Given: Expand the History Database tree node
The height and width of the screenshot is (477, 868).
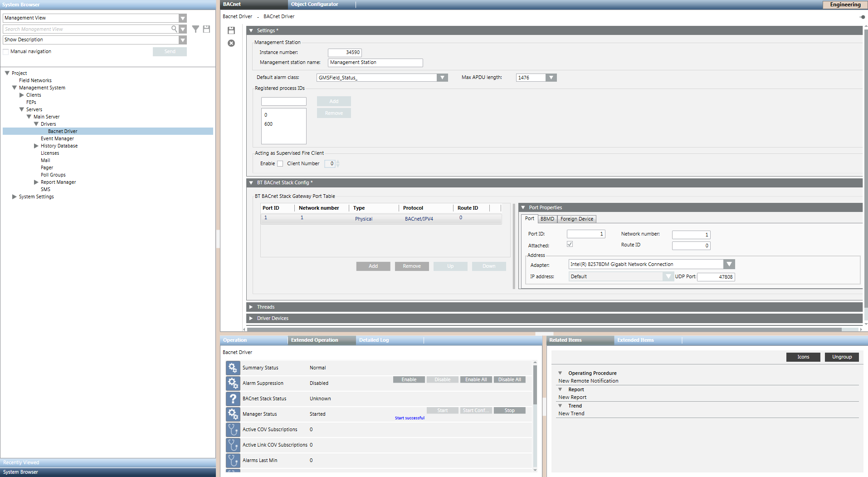Looking at the screenshot, I should pos(36,146).
